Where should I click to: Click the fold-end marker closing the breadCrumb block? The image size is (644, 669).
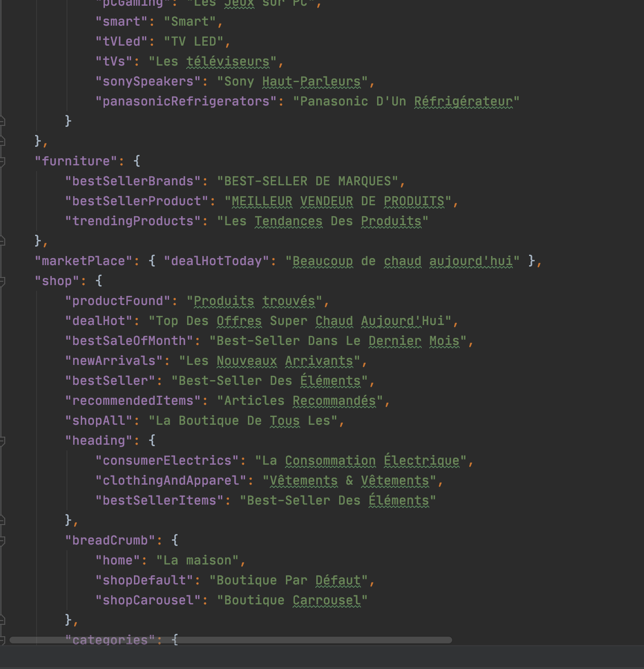click(2, 620)
